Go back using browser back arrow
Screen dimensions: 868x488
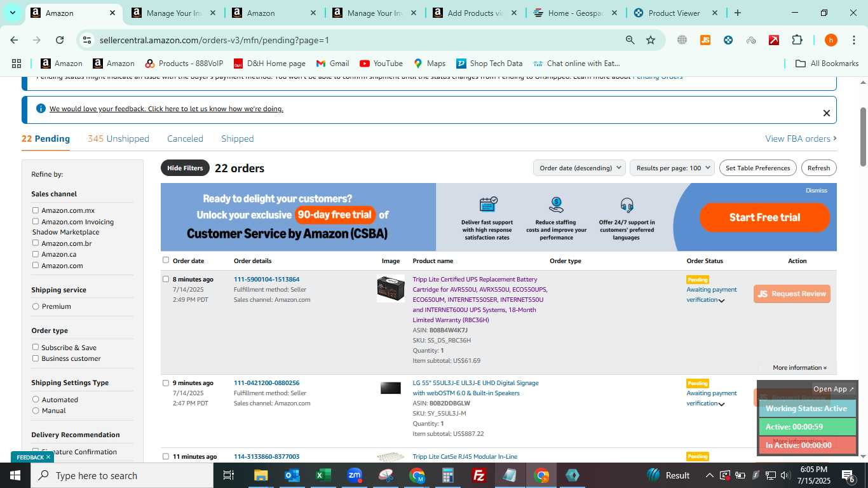click(14, 40)
